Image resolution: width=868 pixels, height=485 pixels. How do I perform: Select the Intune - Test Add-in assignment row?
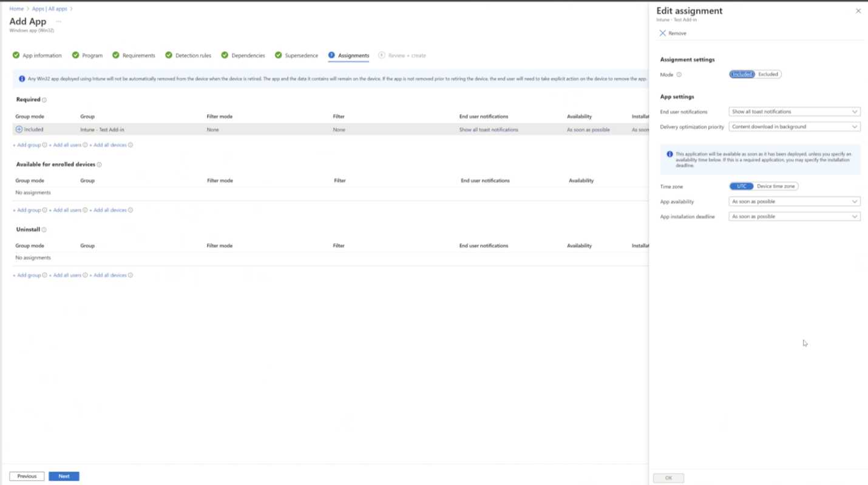click(x=102, y=130)
